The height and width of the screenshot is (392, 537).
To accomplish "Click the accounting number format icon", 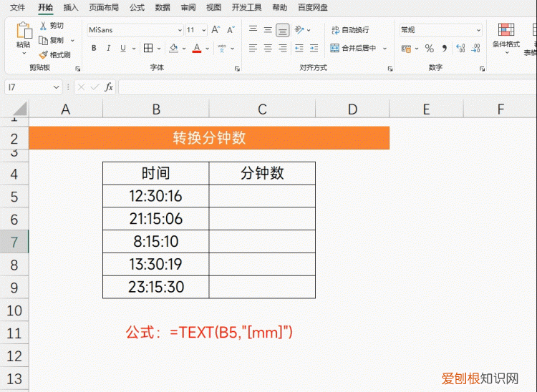I will (x=406, y=49).
